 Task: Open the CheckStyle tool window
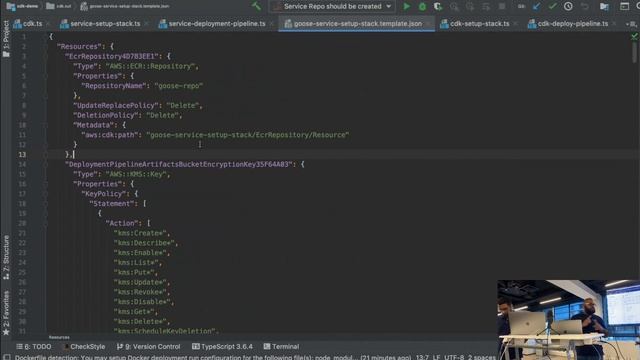(84, 347)
